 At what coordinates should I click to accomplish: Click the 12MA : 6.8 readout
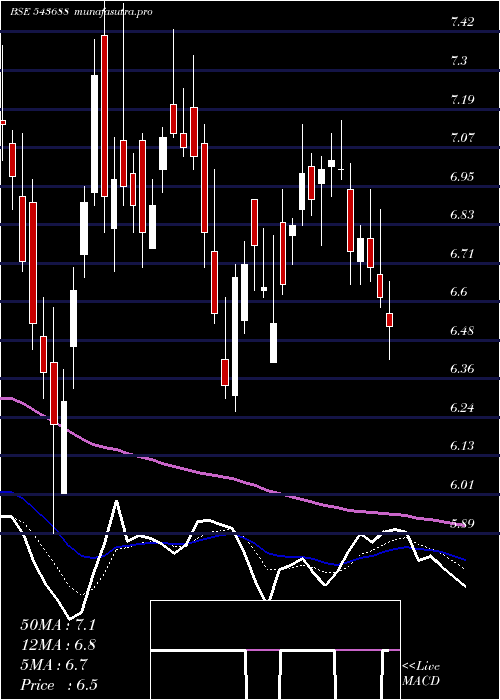point(58,645)
